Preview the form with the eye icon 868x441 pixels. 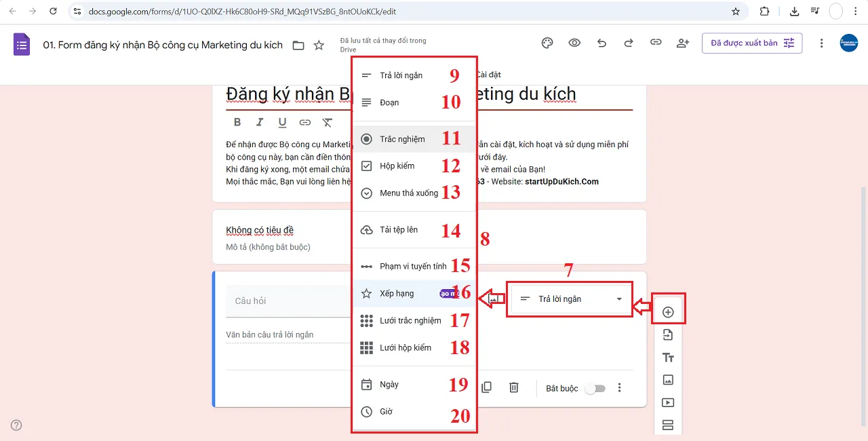(574, 42)
